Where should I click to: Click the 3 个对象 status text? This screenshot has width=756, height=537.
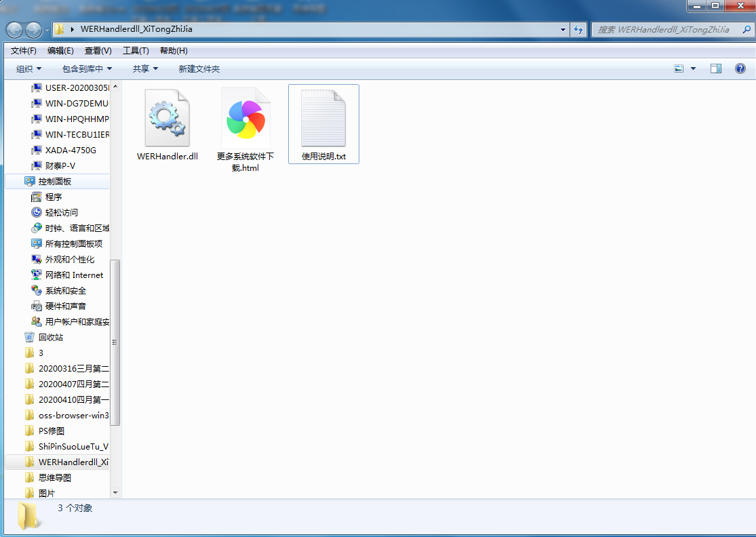75,508
